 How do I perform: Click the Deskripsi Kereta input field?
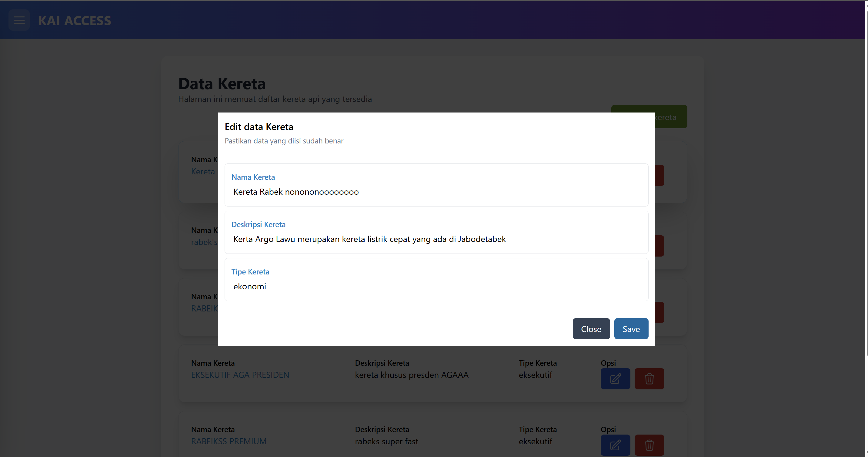click(436, 239)
